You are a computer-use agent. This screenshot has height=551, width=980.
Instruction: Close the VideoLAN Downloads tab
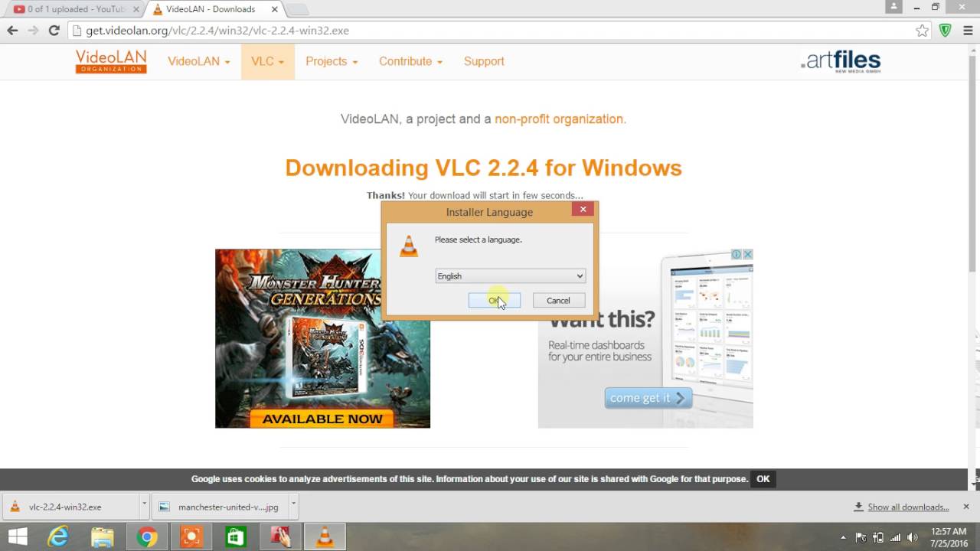275,9
